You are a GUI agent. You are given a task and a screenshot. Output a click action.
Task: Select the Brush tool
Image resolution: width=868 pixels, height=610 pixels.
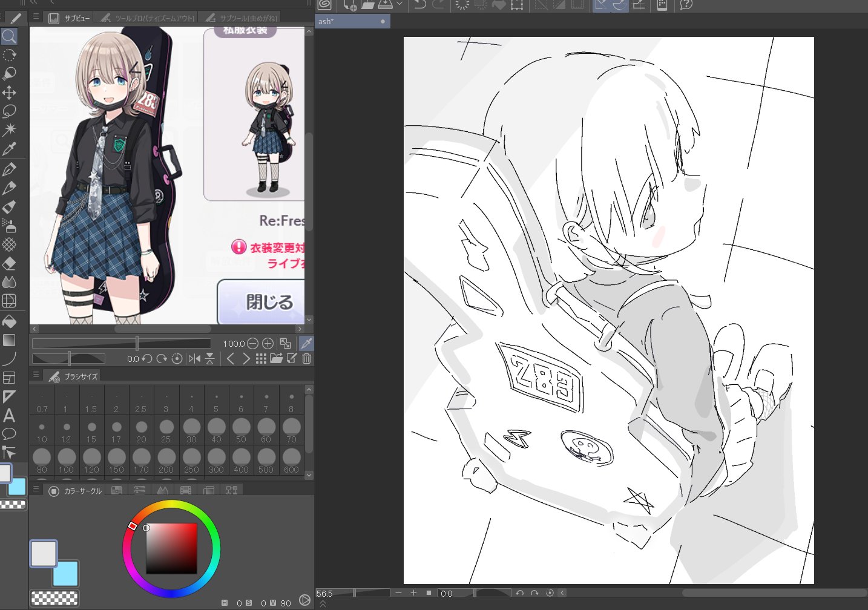click(x=9, y=207)
